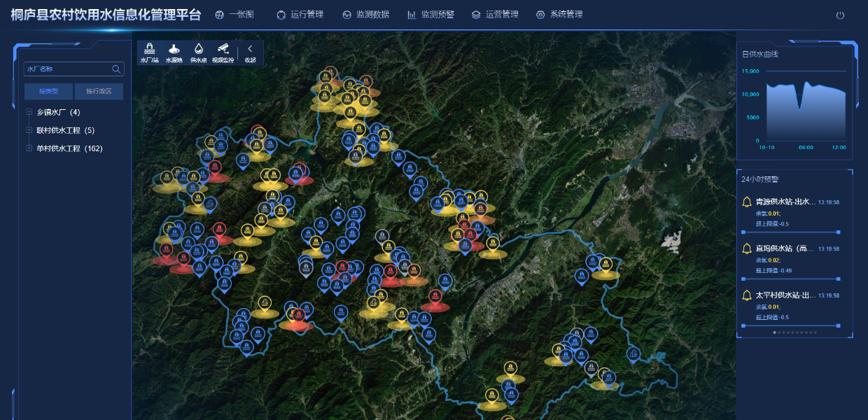This screenshot has height=420, width=868.
Task: Switch list grouping to 按类型
Action: coord(48,91)
